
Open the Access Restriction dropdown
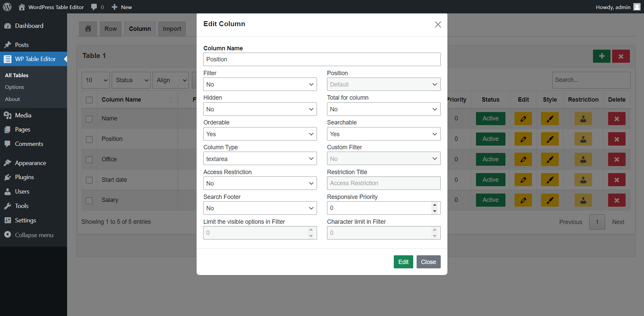click(260, 183)
